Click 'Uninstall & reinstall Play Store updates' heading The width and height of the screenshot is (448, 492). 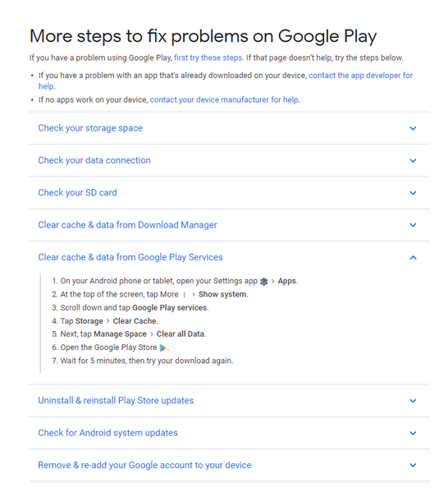click(x=116, y=400)
